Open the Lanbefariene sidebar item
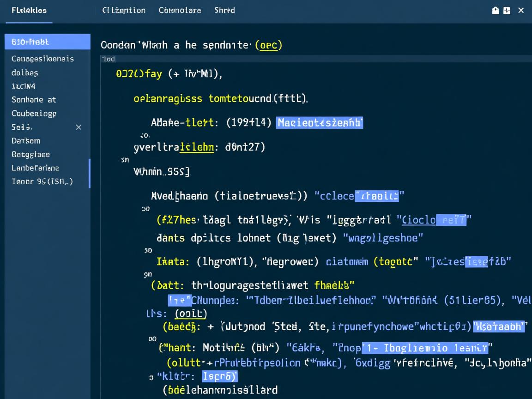This screenshot has height=399, width=532. pyautogui.click(x=35, y=168)
